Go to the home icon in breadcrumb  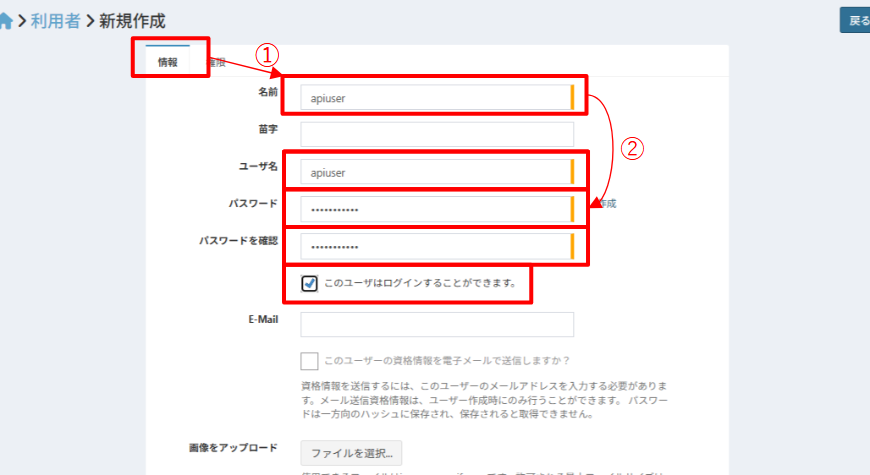(5, 21)
